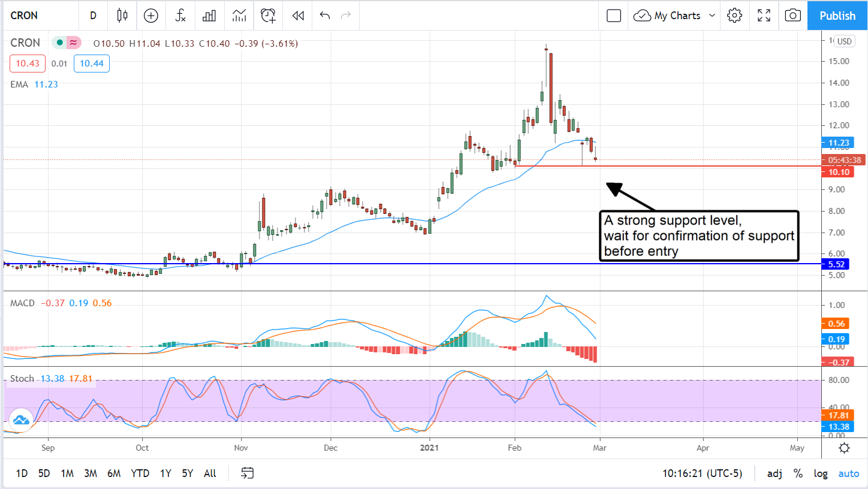Open indicator templates icon
This screenshot has width=868, height=489.
[239, 16]
